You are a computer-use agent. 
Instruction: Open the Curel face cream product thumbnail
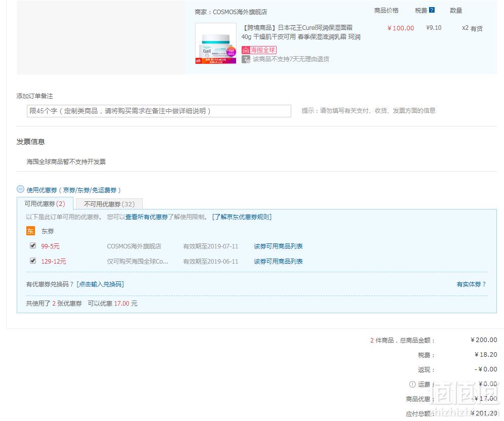coord(216,44)
